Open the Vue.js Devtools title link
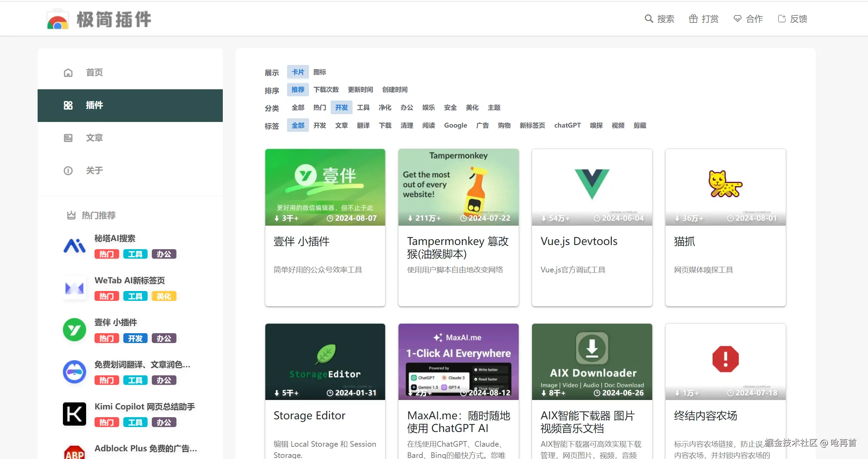This screenshot has width=868, height=459. (579, 241)
